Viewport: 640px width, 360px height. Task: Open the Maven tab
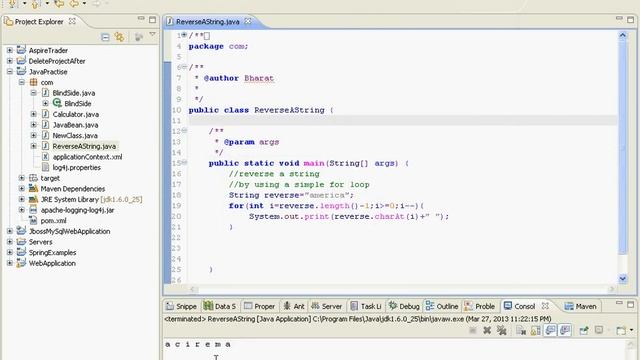pos(580,306)
